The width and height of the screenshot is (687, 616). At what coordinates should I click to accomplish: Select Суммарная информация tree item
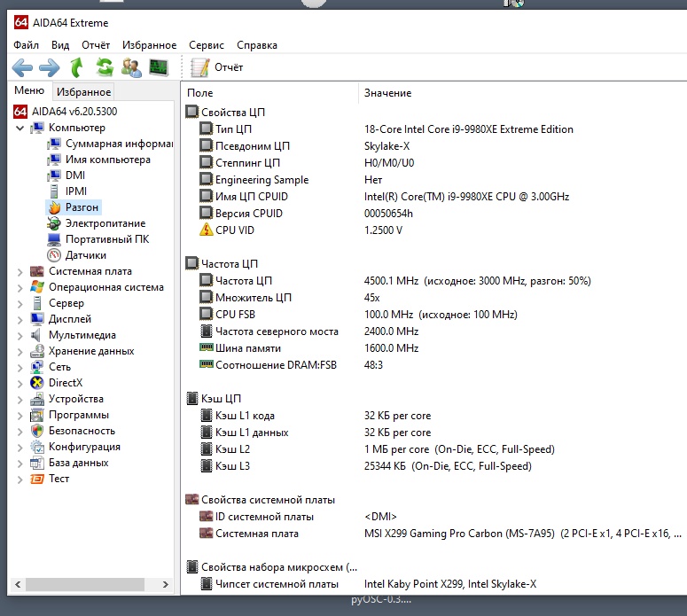(111, 144)
